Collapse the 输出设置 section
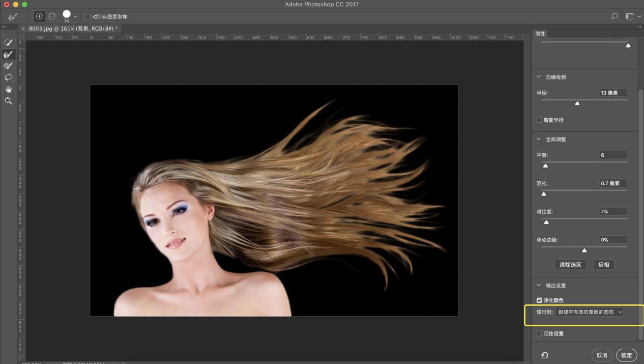Screen dimensions: 644x364 539,286
